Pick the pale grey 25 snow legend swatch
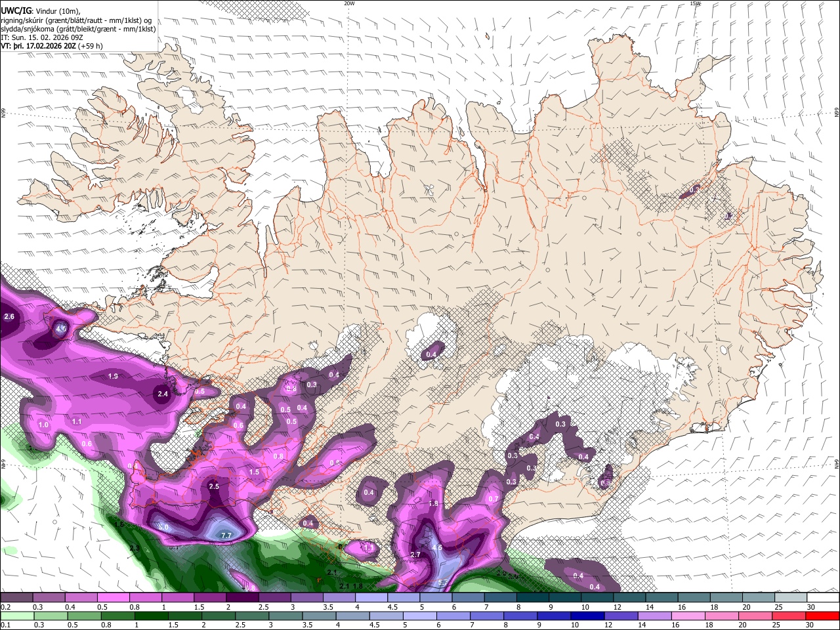Image resolution: width=840 pixels, height=630 pixels. coord(791,598)
